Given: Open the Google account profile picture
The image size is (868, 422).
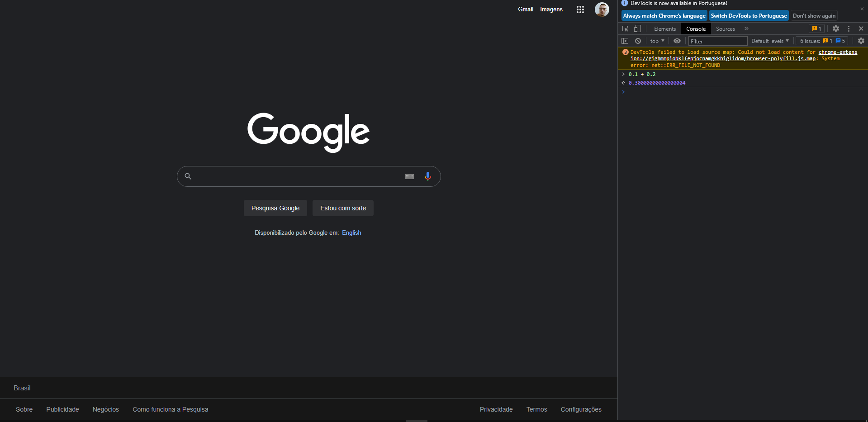Looking at the screenshot, I should point(602,9).
